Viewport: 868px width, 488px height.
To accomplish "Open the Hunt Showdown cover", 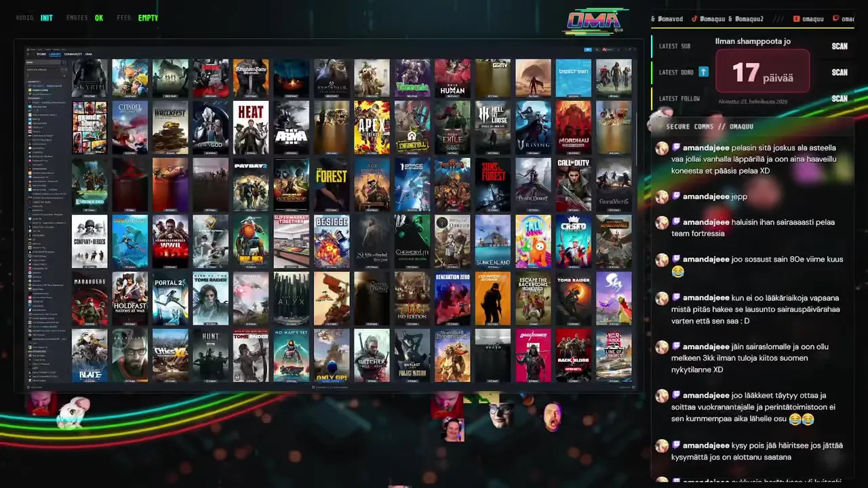I will [x=210, y=355].
